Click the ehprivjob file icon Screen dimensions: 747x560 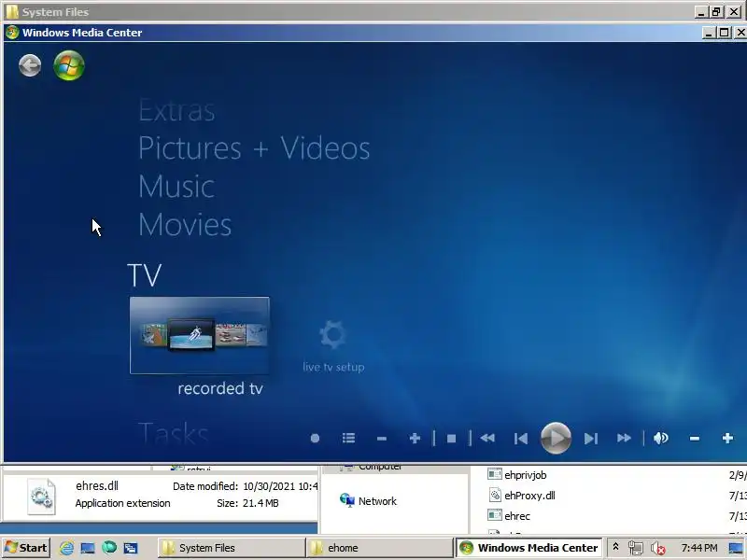click(495, 474)
